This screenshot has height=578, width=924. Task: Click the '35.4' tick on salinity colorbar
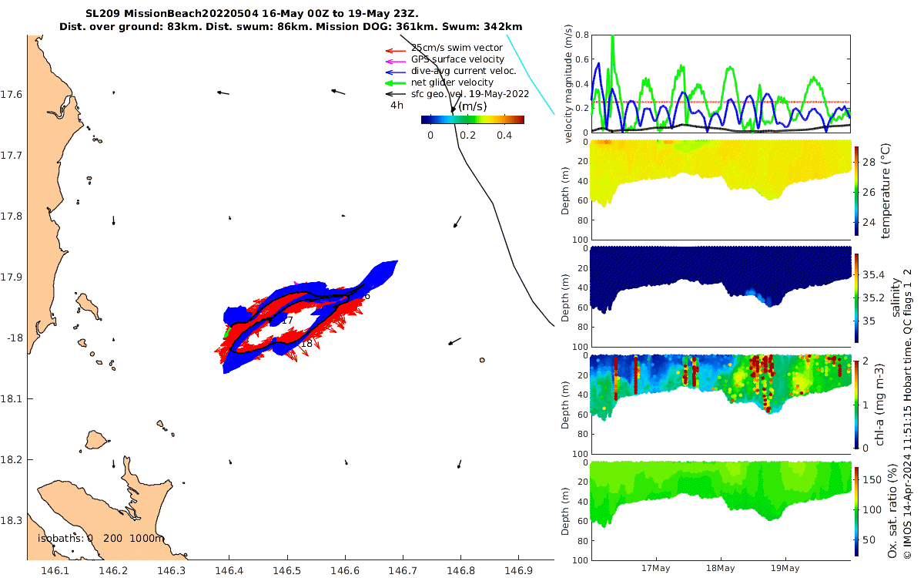tap(873, 274)
